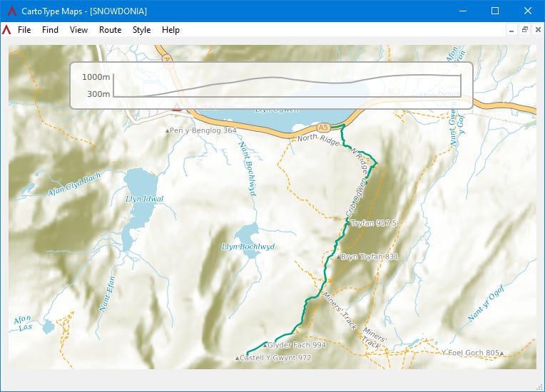The height and width of the screenshot is (392, 545).
Task: Click the 300m label on the elevation profile
Action: point(98,94)
